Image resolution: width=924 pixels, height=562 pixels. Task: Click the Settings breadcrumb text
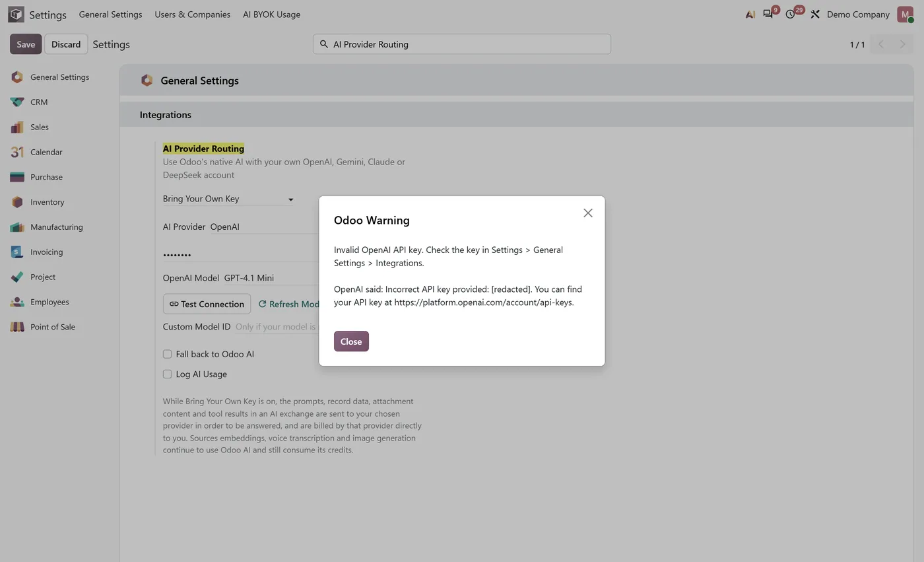click(x=111, y=44)
